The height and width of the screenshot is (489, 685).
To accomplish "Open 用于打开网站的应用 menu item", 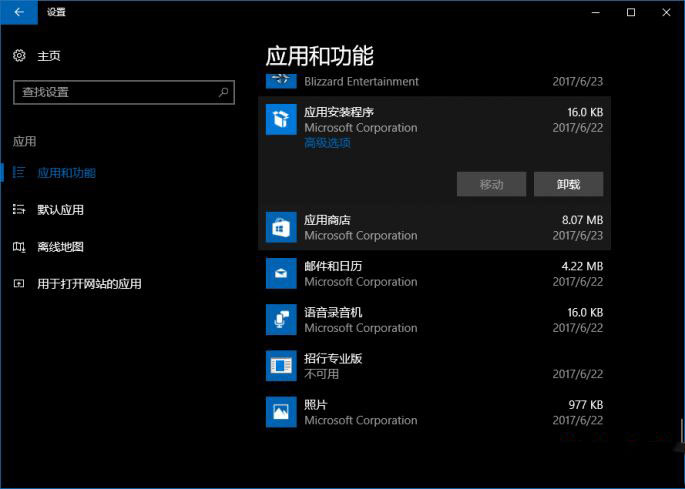I will coord(89,284).
